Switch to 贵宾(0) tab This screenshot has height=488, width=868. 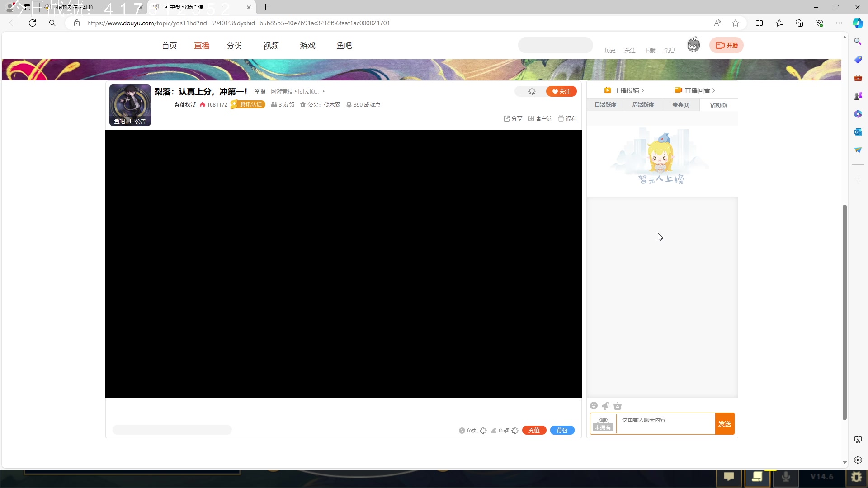(x=680, y=105)
